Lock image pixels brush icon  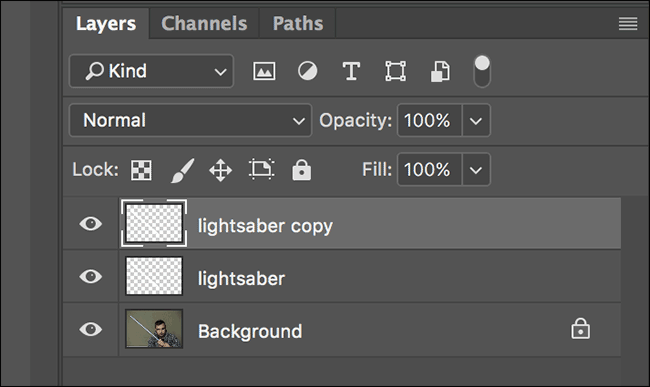[x=182, y=170]
